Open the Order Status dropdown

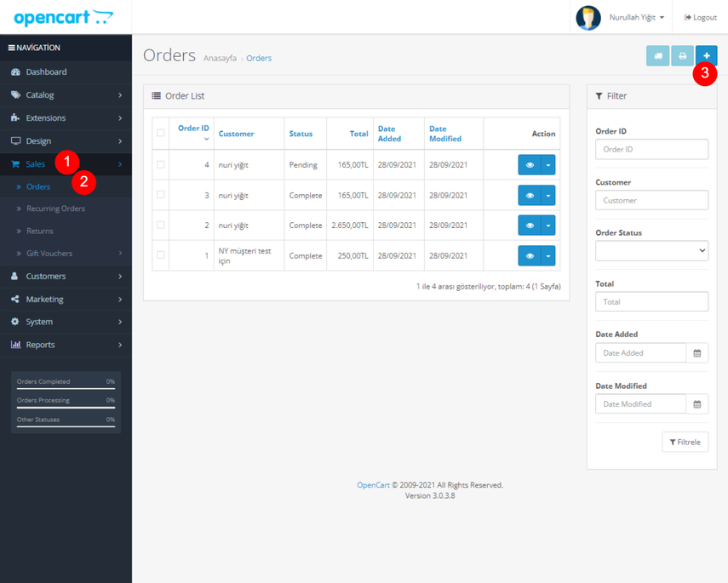[651, 250]
